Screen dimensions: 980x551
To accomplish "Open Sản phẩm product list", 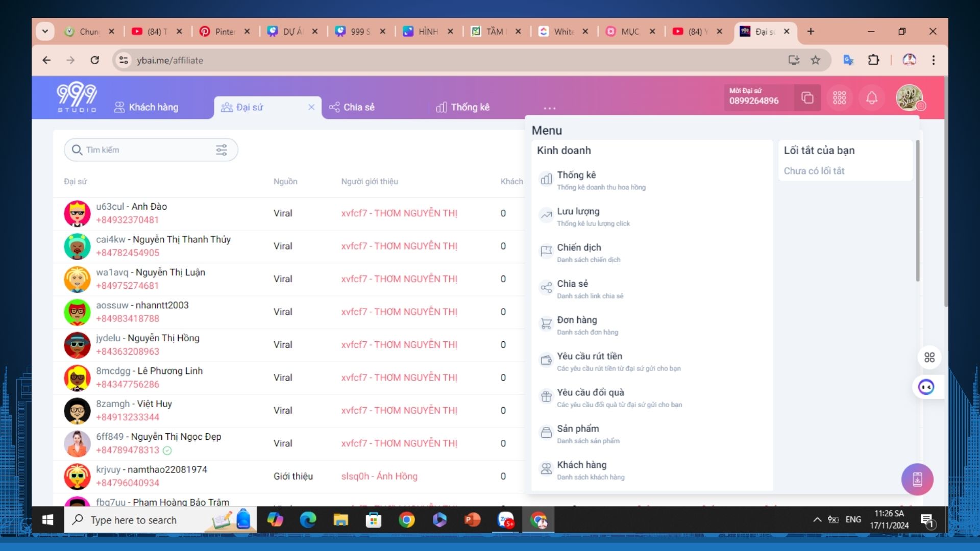I will coord(580,434).
